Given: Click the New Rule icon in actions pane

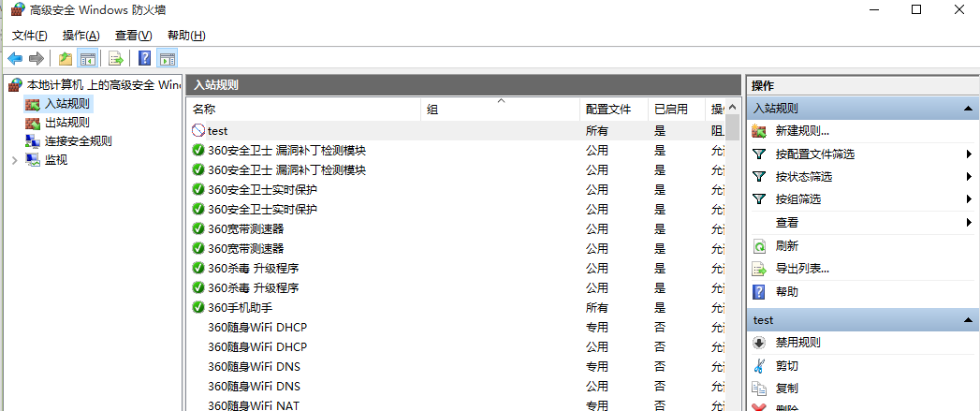Looking at the screenshot, I should point(759,131).
